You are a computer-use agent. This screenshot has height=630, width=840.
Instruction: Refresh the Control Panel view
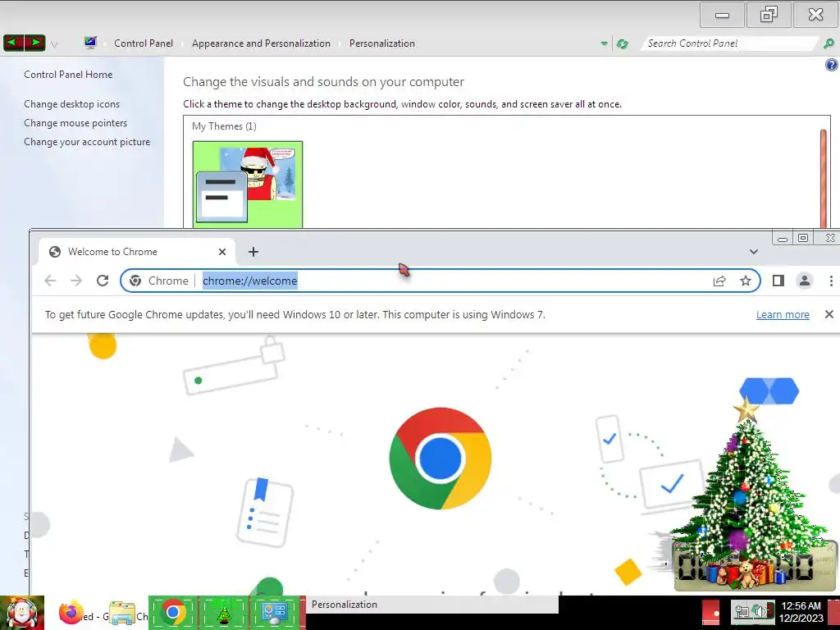[622, 44]
